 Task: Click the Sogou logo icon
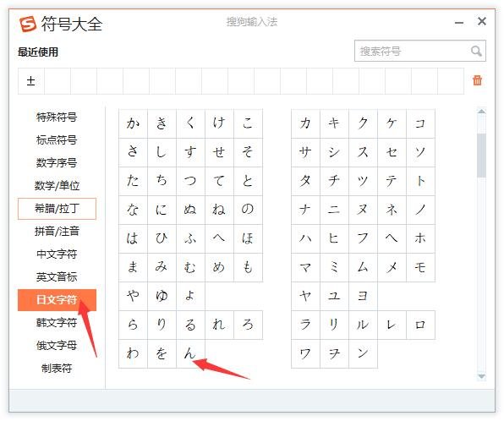pyautogui.click(x=28, y=25)
